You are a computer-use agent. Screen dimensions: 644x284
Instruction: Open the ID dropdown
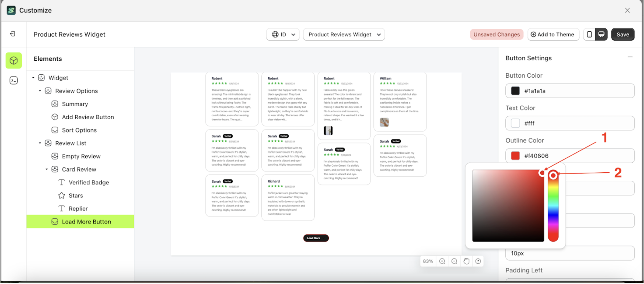point(282,34)
